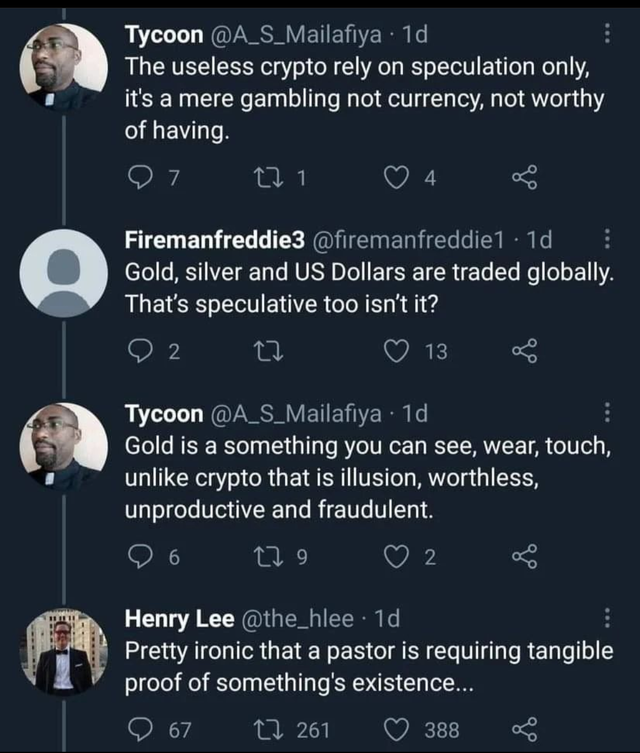
Task: Retweet Tycoon's tweet with 9 retweets
Action: point(273,558)
